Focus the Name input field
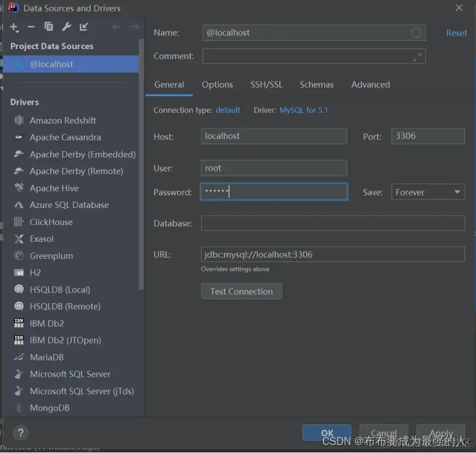This screenshot has width=476, height=453. coord(314,33)
